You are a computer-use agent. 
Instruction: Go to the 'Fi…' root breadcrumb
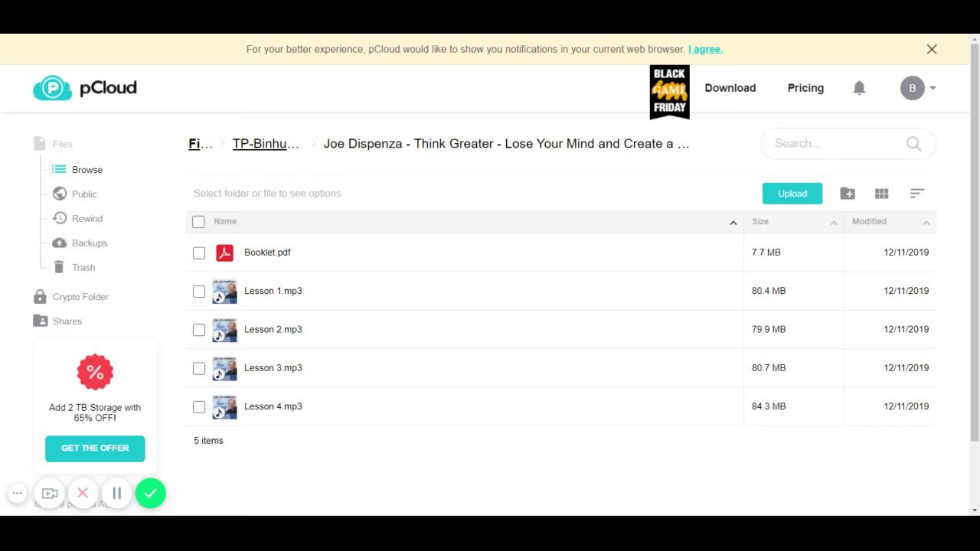[201, 143]
